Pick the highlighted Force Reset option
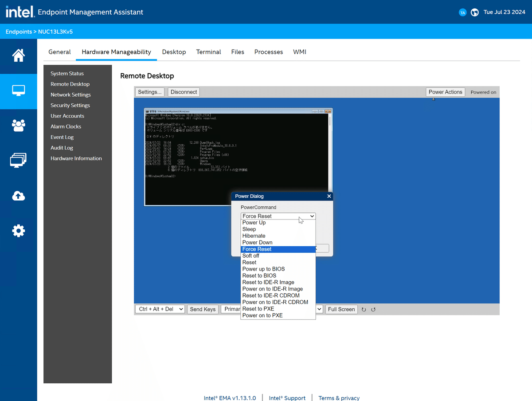The height and width of the screenshot is (401, 532). (278, 249)
